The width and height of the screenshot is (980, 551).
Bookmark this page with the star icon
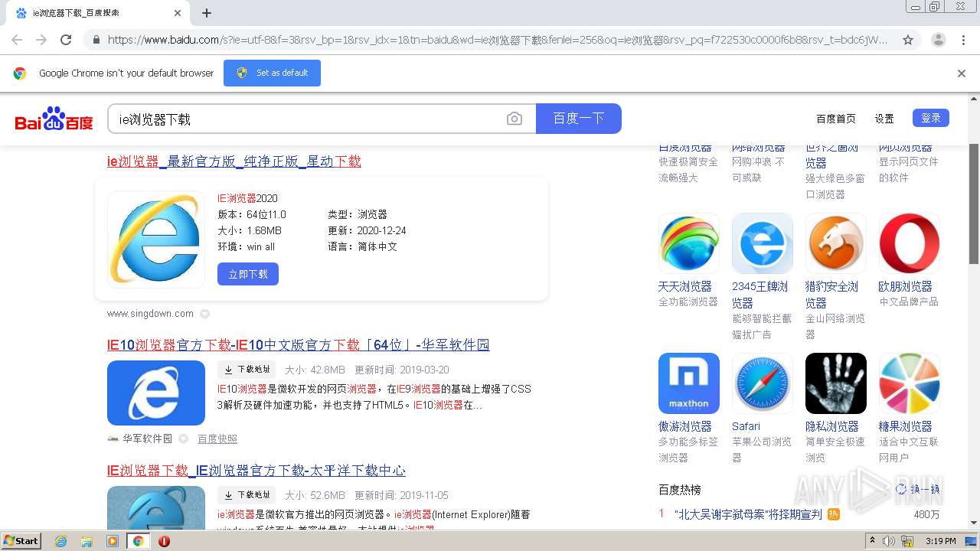[908, 40]
